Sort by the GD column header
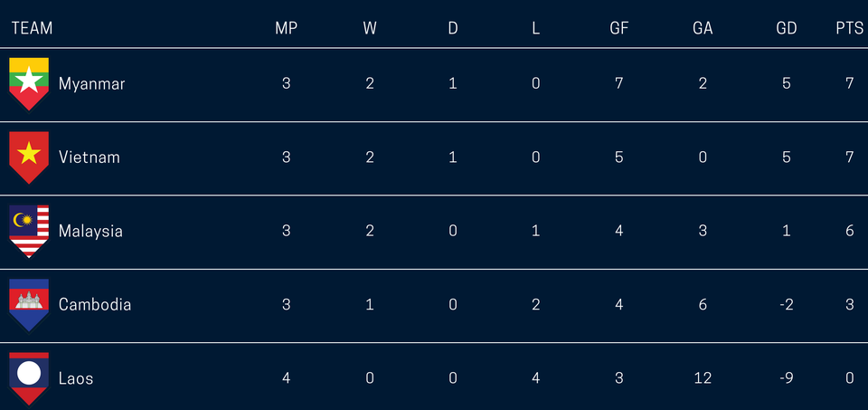Screen dimensions: 868x410 point(787,28)
